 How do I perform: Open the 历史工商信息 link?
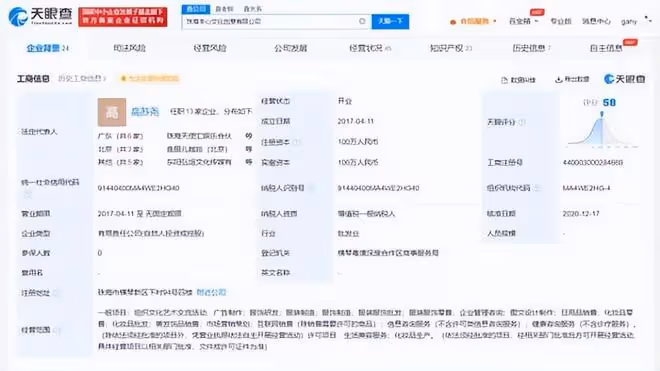click(x=82, y=78)
